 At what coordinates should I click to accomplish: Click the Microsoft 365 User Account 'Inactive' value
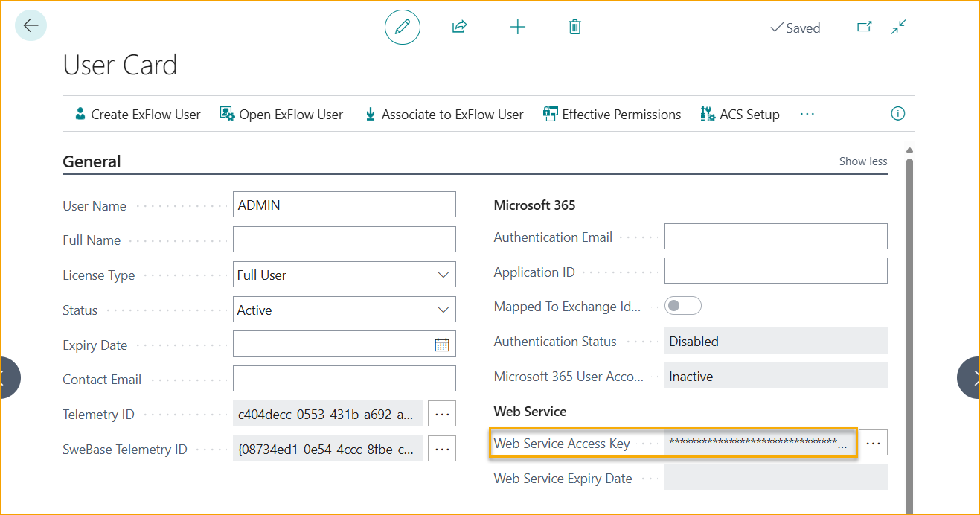(x=776, y=376)
